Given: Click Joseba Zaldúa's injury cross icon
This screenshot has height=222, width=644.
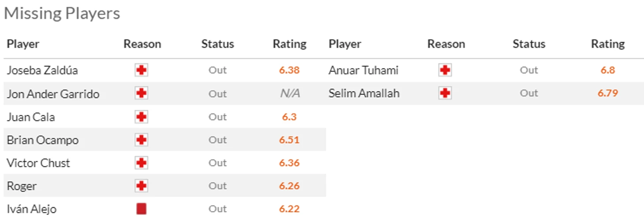Looking at the screenshot, I should [x=141, y=70].
